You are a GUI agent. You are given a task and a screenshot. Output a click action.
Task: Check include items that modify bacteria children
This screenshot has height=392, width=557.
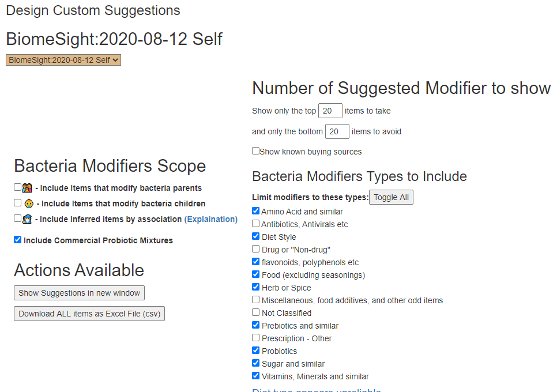18,203
